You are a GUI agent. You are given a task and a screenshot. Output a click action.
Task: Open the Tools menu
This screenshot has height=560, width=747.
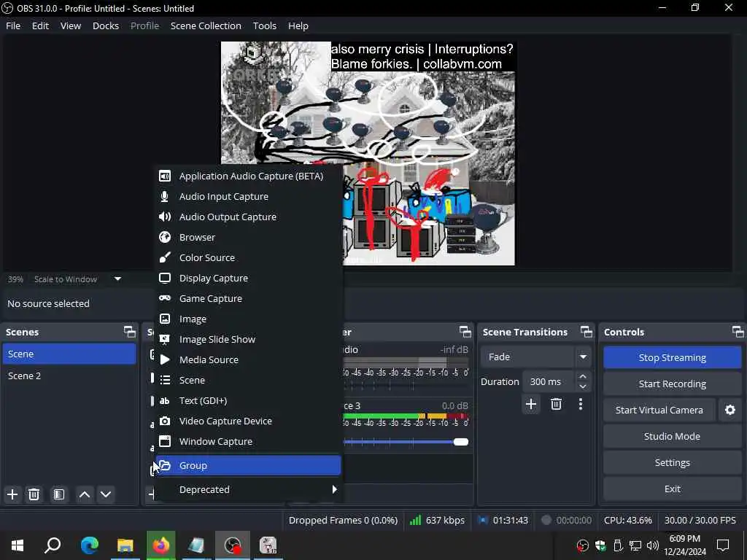pos(264,26)
